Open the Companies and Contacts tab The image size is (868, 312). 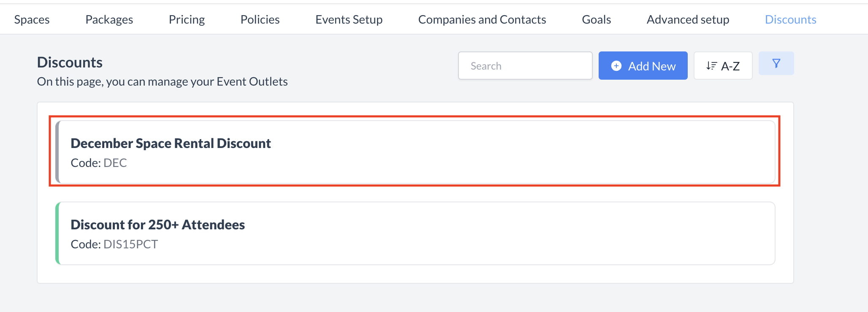point(482,19)
